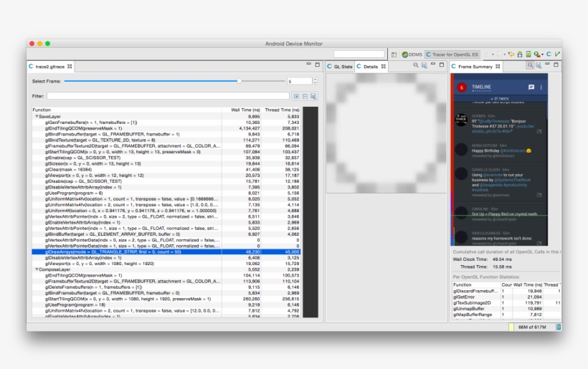The width and height of the screenshot is (588, 369).
Task: Click the run-with-red-stop trace icon
Action: 537,54
